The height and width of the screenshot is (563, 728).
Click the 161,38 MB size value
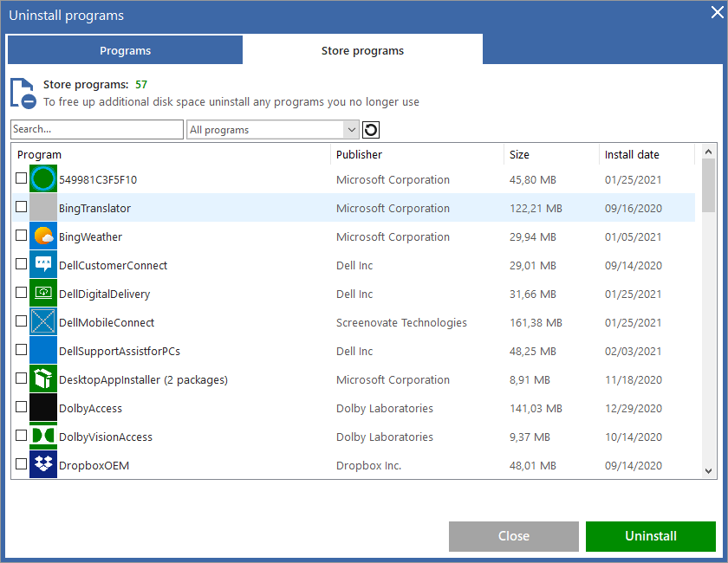[x=536, y=322]
